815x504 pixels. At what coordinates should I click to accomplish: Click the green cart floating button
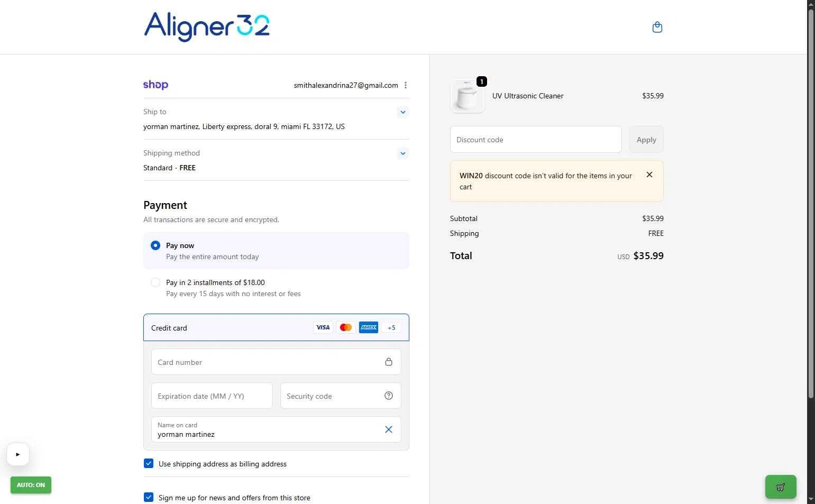[781, 487]
